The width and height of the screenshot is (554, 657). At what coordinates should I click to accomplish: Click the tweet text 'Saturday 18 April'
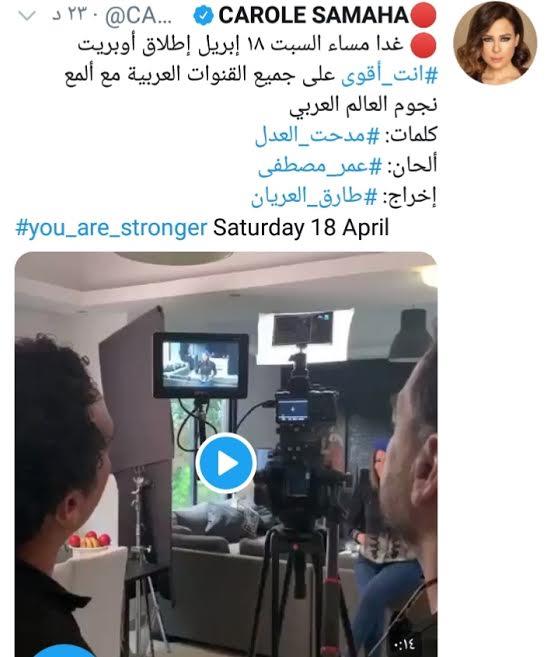tap(301, 228)
